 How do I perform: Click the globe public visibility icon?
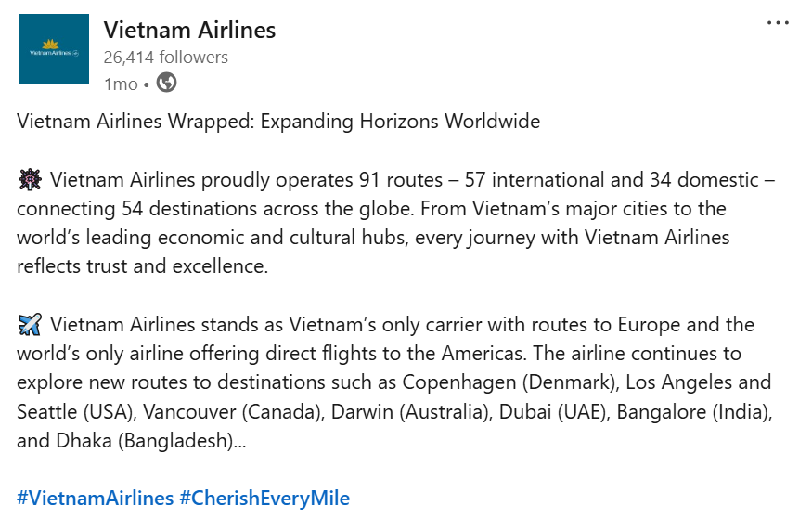(166, 83)
